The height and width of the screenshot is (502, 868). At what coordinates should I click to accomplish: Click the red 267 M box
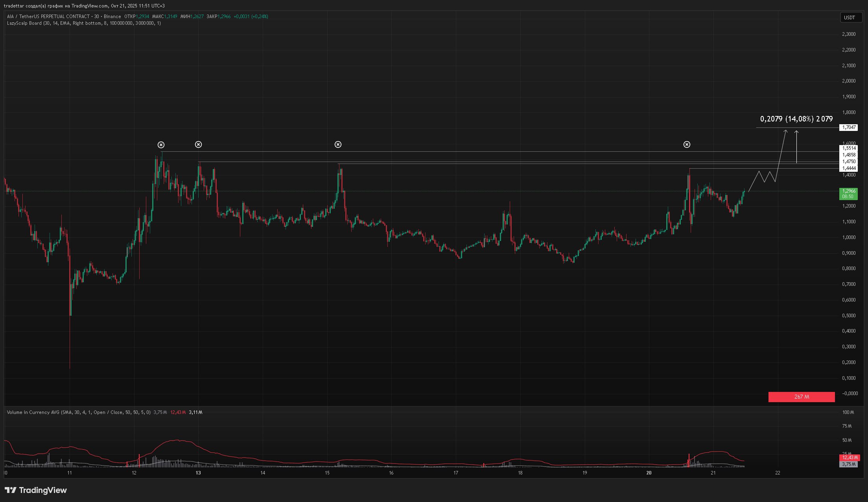point(801,397)
